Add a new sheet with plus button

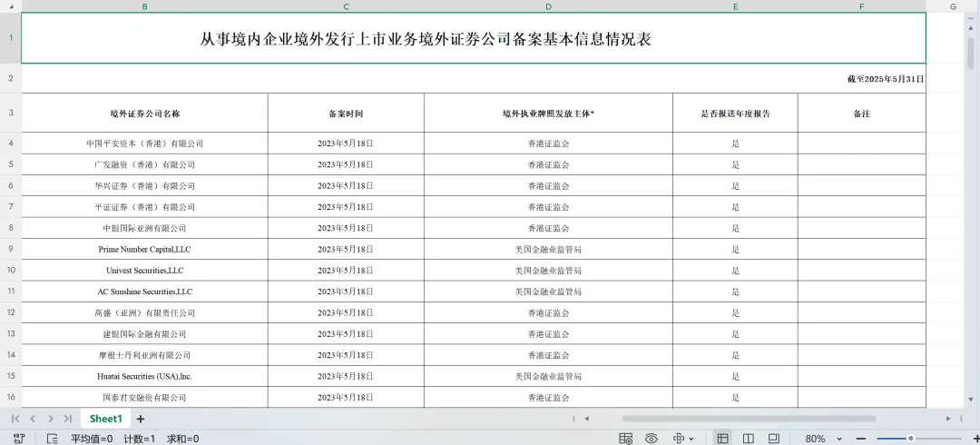click(x=141, y=419)
